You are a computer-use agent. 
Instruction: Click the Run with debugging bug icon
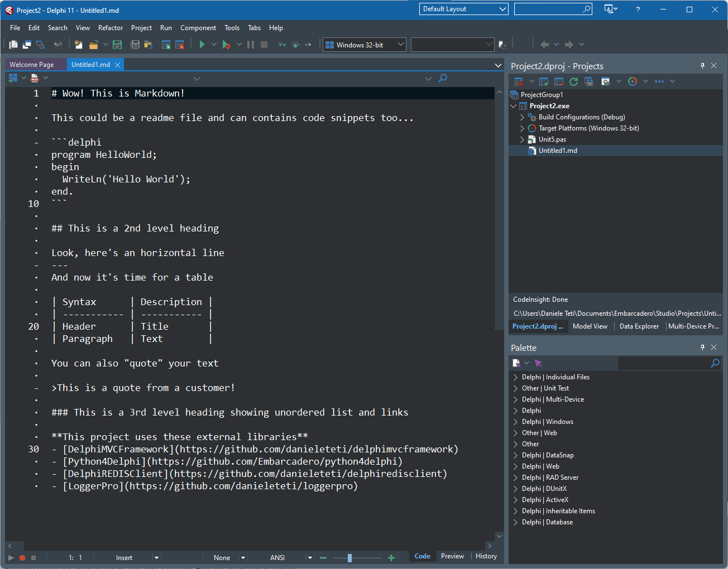226,45
